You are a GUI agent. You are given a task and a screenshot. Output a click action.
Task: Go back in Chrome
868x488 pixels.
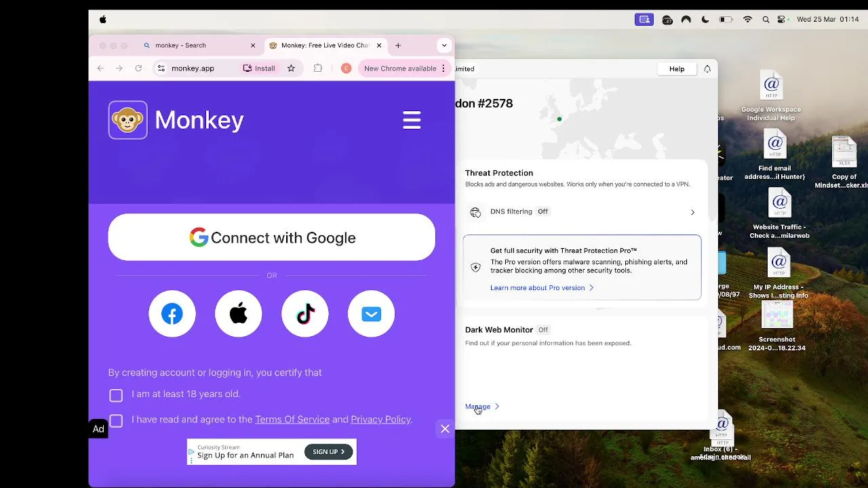click(x=100, y=68)
